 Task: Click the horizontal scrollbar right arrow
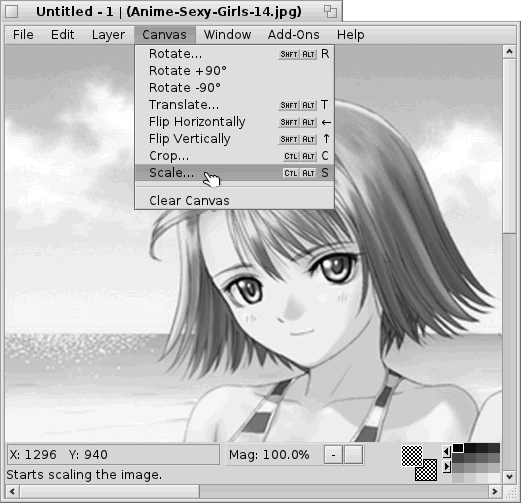click(x=495, y=491)
